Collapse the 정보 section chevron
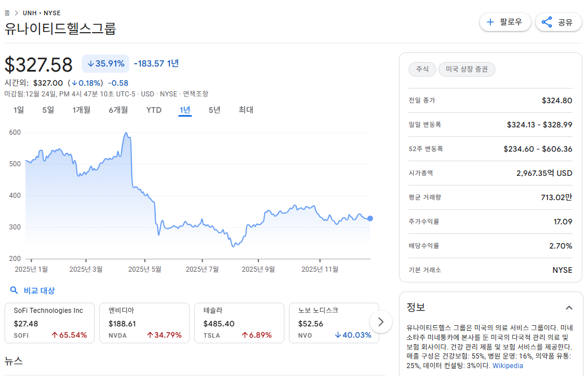This screenshot has height=376, width=588. 569,308
